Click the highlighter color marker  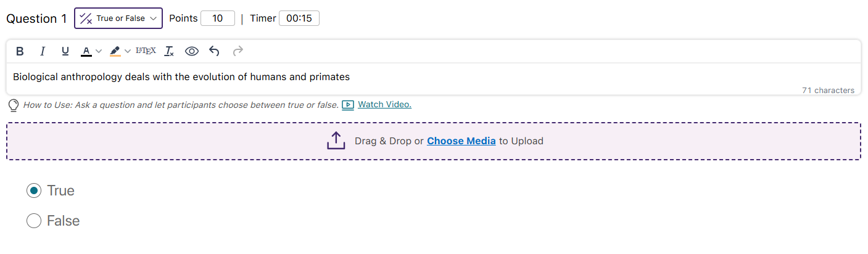click(115, 51)
